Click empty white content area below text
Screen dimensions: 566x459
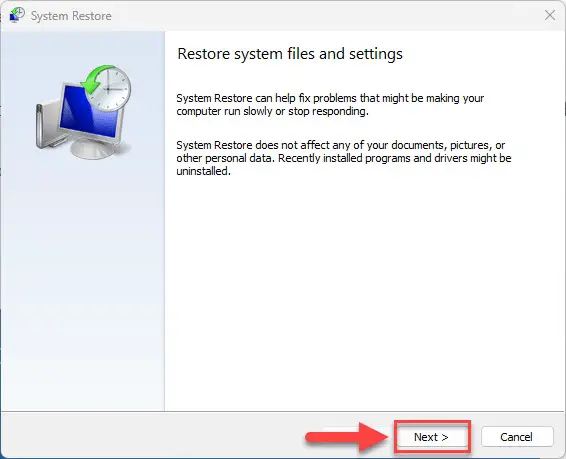(365, 289)
